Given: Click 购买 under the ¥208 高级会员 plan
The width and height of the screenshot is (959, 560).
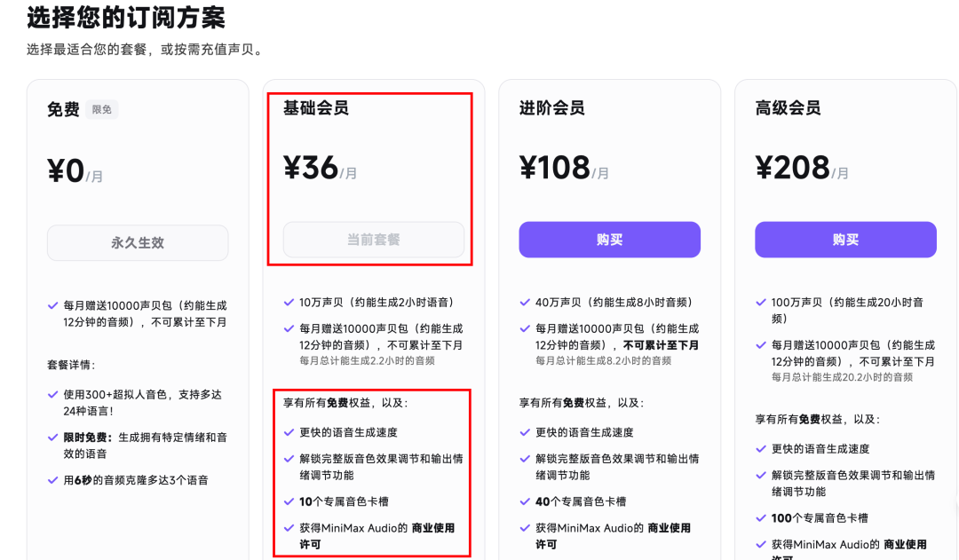Looking at the screenshot, I should [845, 240].
